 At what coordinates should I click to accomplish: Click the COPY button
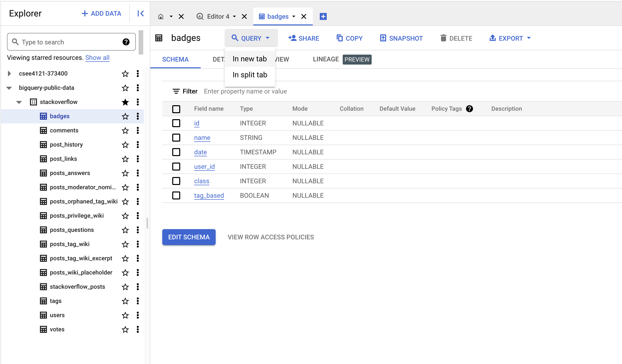[x=349, y=38]
